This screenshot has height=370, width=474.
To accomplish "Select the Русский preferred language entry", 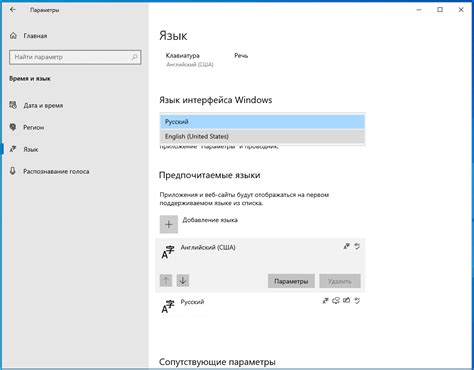I will click(260, 306).
